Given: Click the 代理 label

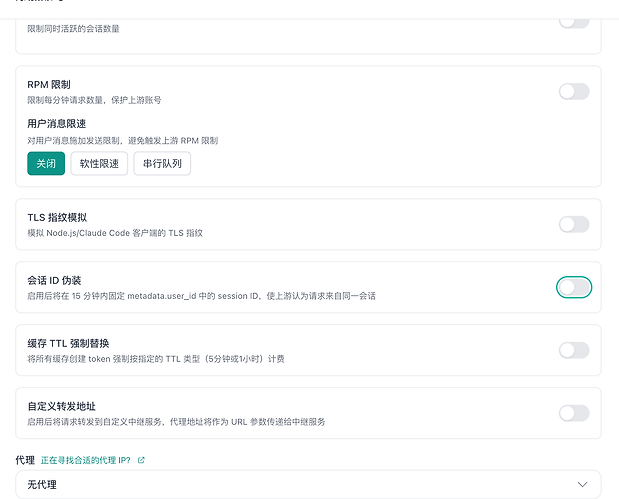Looking at the screenshot, I should click(25, 460).
